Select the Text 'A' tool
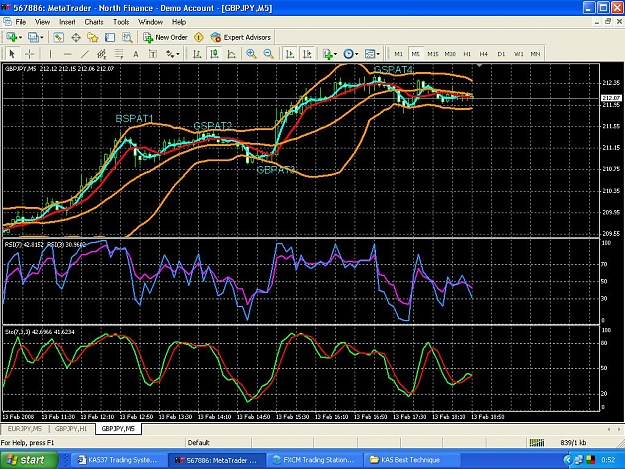 (136, 54)
